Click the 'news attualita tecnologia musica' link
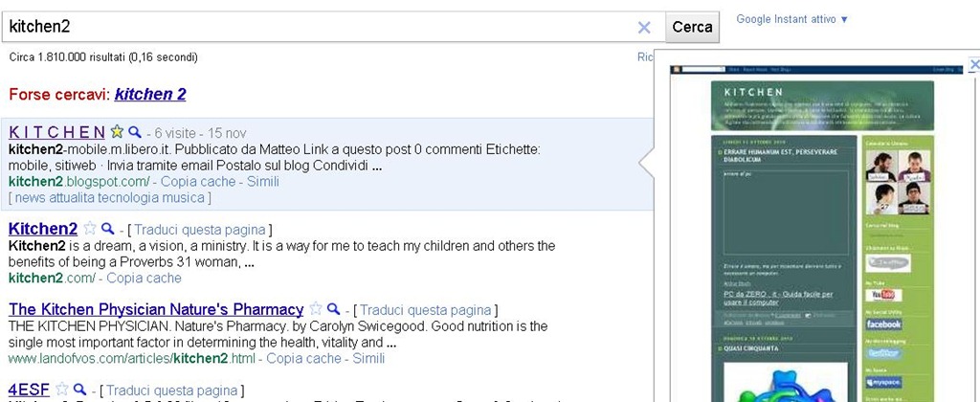 [109, 197]
